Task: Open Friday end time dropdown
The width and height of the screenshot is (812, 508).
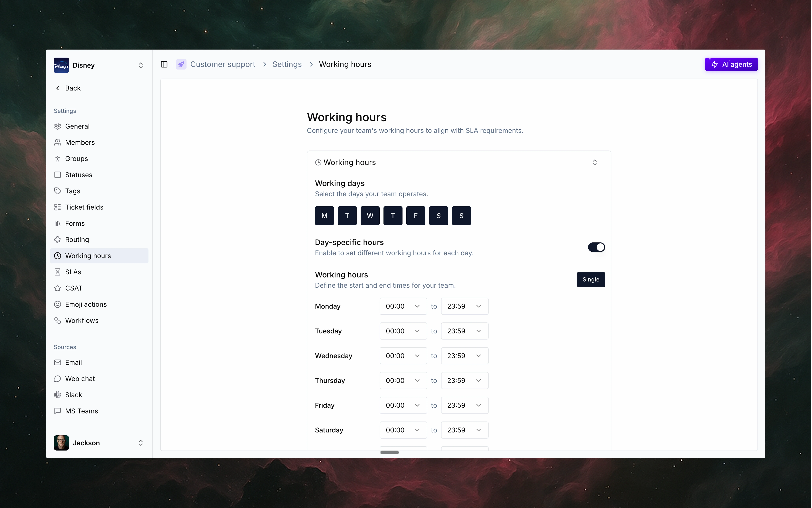Action: point(465,405)
